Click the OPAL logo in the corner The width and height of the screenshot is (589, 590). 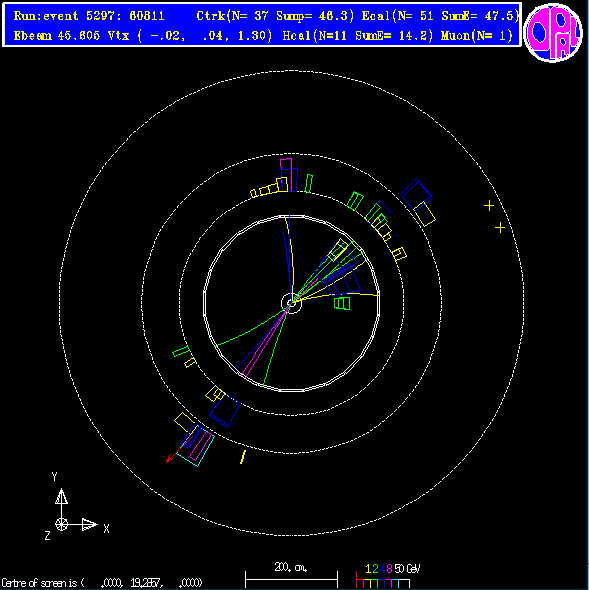(553, 33)
